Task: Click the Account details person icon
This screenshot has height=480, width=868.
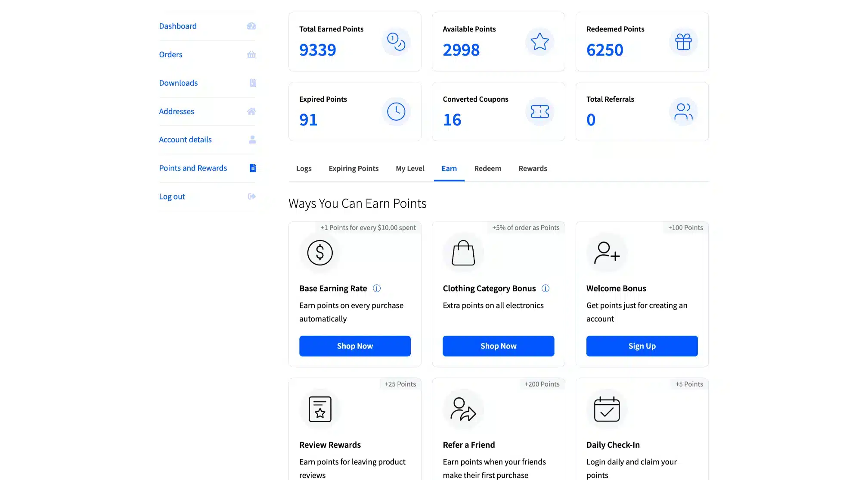Action: pos(252,140)
